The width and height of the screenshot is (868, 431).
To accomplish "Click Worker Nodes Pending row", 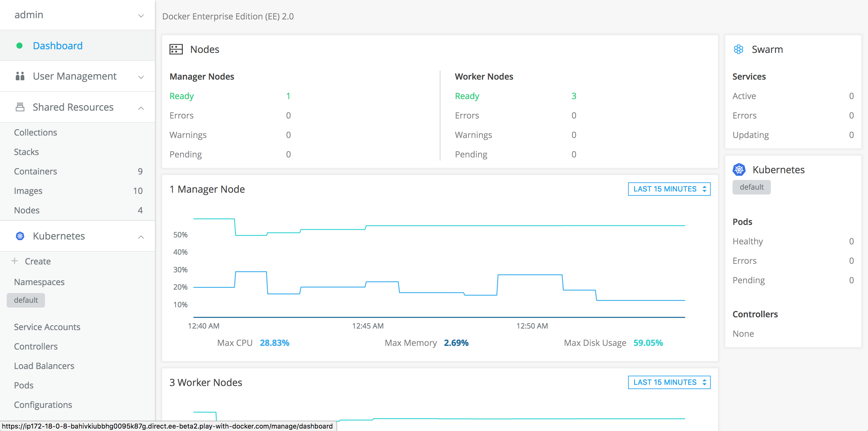I will coord(515,154).
